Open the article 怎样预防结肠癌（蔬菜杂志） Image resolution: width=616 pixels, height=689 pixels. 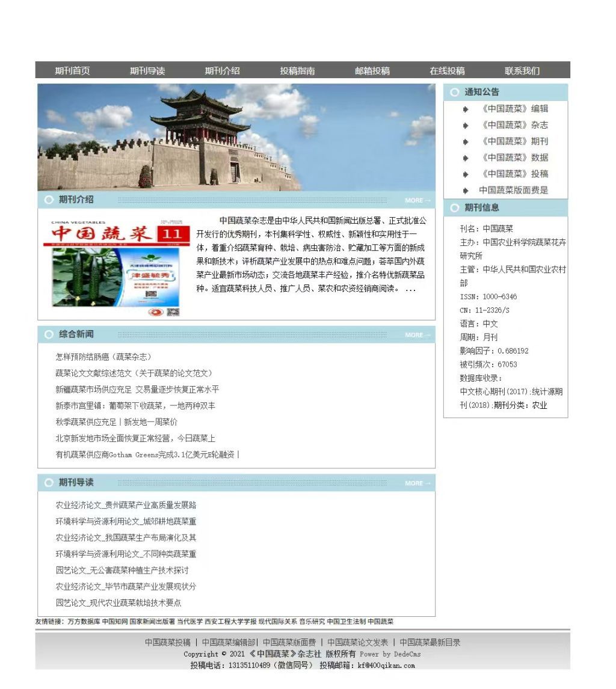(x=103, y=356)
